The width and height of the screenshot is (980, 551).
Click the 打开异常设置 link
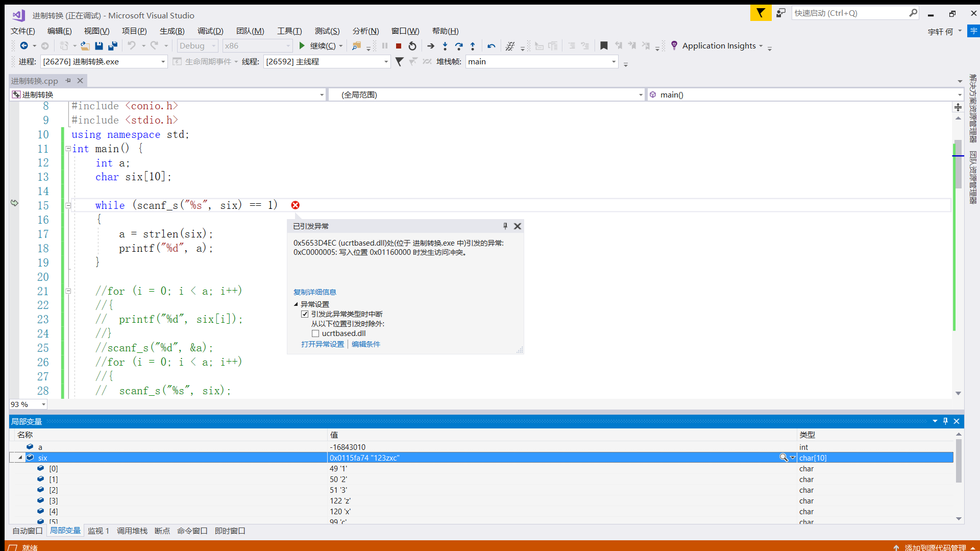(323, 344)
